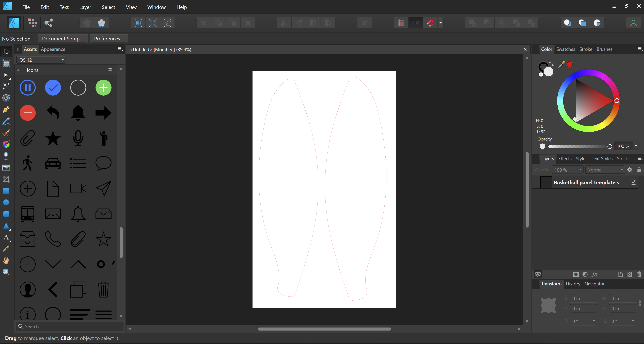Open the Layer menu
The image size is (644, 344).
pyautogui.click(x=85, y=7)
